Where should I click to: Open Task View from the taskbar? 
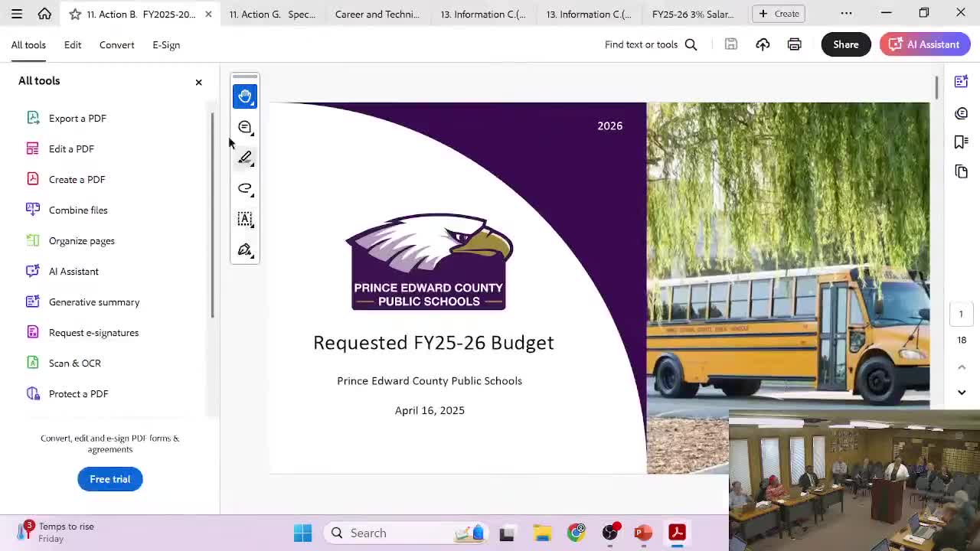pyautogui.click(x=507, y=533)
